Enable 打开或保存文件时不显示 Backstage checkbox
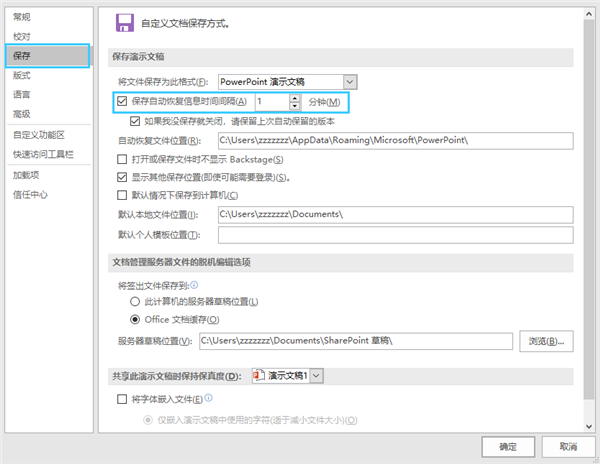 pos(122,159)
